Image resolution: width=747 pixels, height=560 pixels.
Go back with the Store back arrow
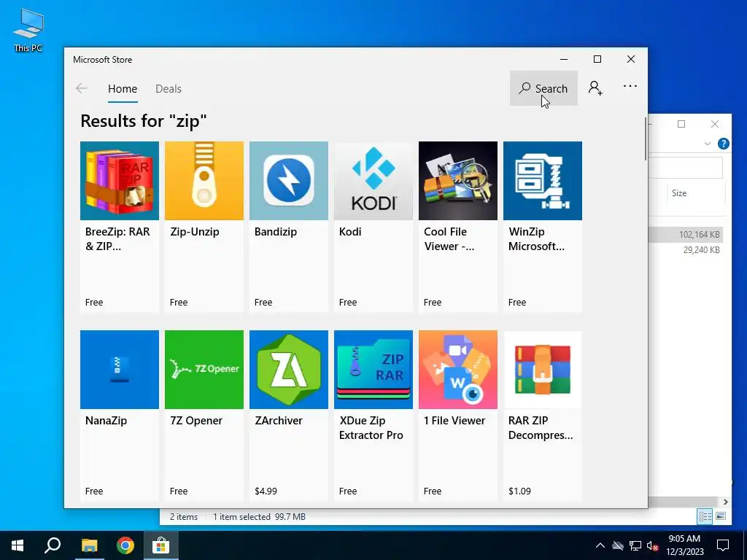pos(82,88)
